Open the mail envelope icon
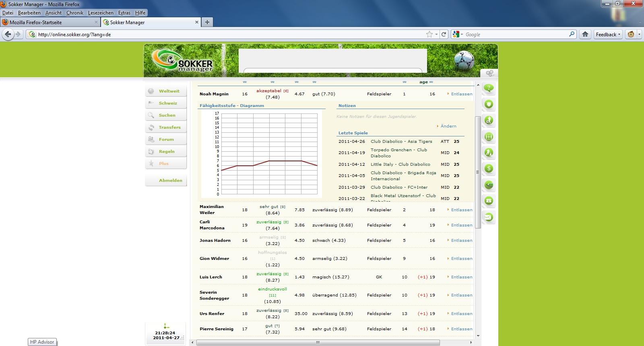 tap(489, 217)
